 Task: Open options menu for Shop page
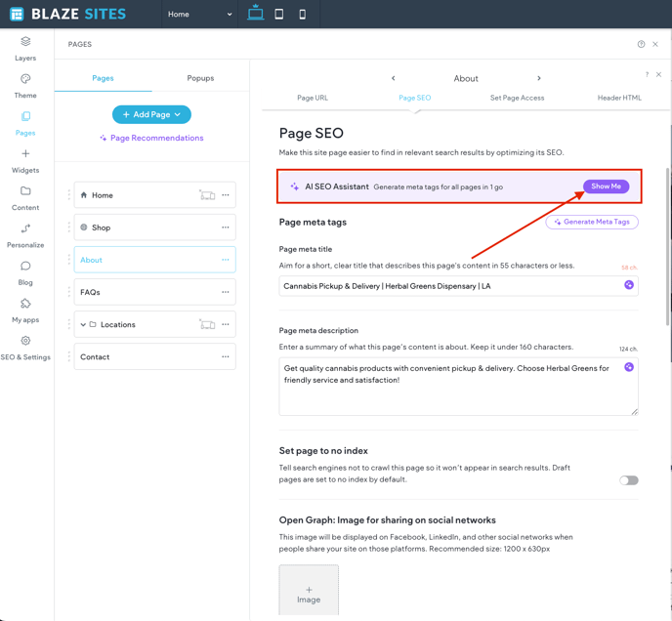point(226,228)
